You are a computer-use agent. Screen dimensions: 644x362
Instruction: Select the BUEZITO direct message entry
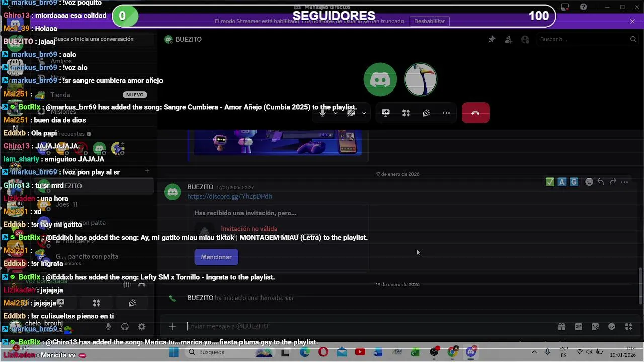(x=93, y=186)
